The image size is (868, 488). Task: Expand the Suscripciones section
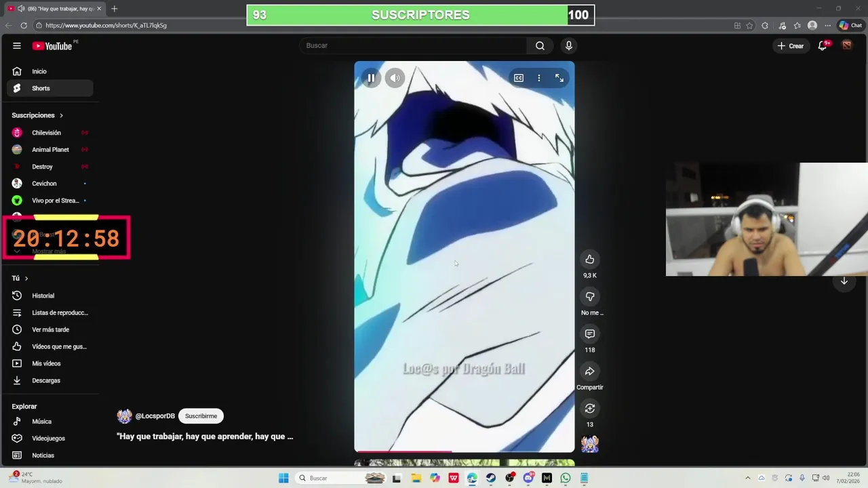(x=37, y=115)
